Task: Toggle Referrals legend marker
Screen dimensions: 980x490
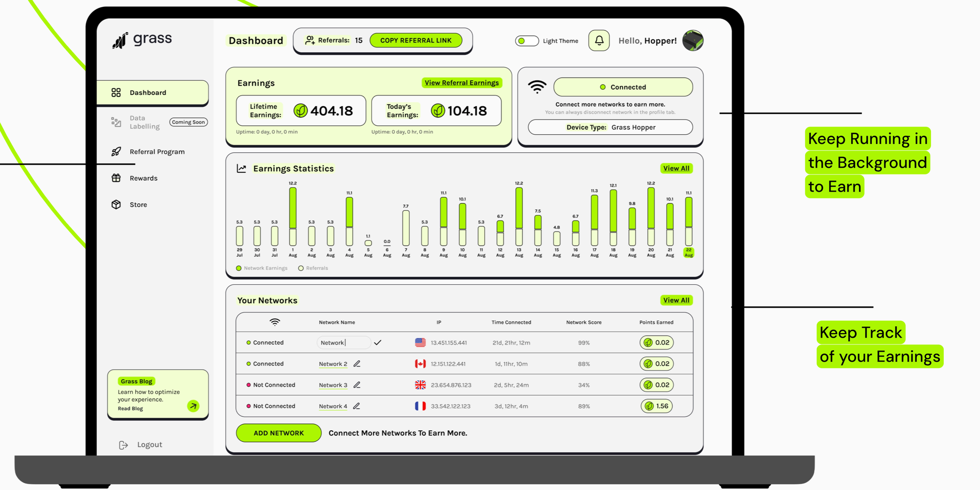Action: coord(301,268)
